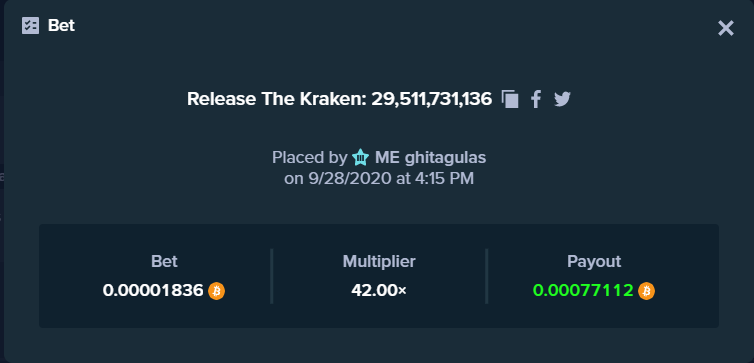The height and width of the screenshot is (363, 754).
Task: Close the Bet dialog
Action: point(726,28)
